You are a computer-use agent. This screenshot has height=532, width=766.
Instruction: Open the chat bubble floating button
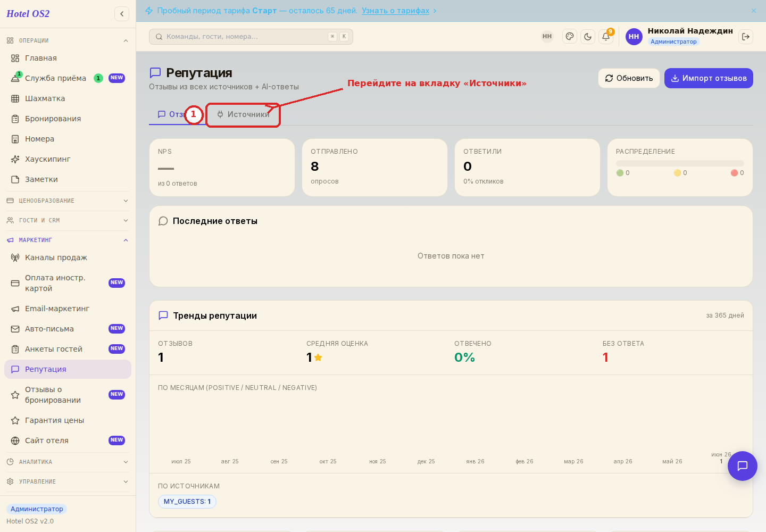(743, 466)
